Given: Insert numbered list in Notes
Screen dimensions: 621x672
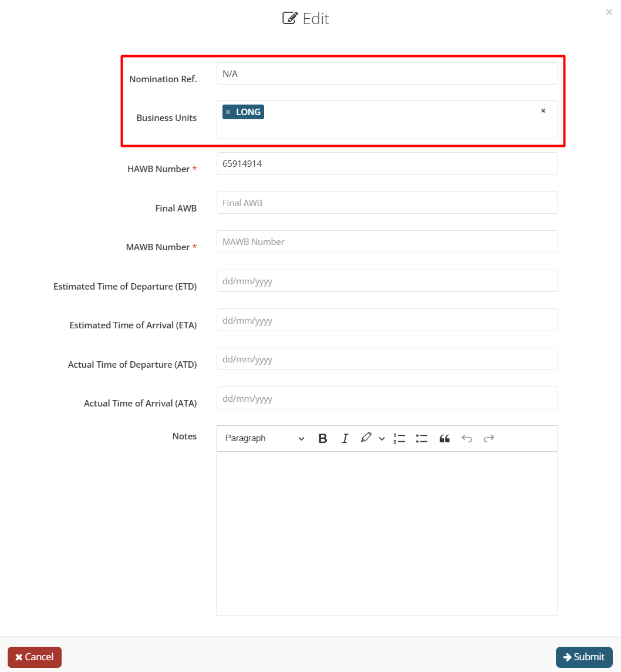Looking at the screenshot, I should (399, 438).
